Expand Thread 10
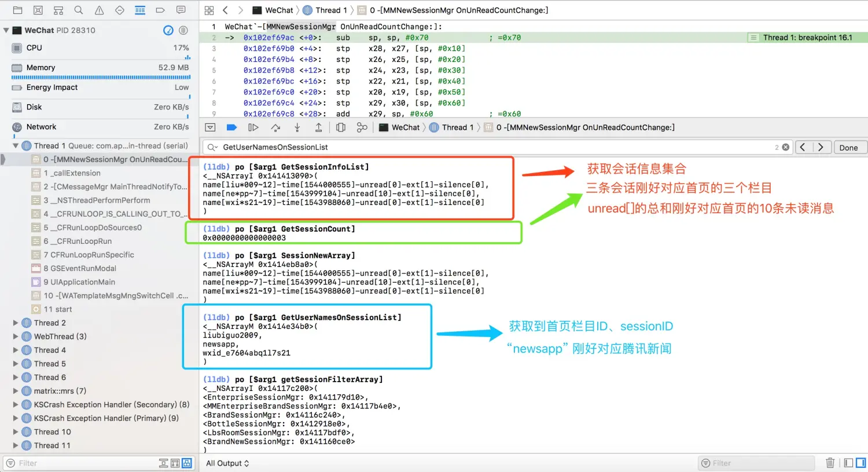Viewport: 868px width, 472px height. [x=16, y=432]
